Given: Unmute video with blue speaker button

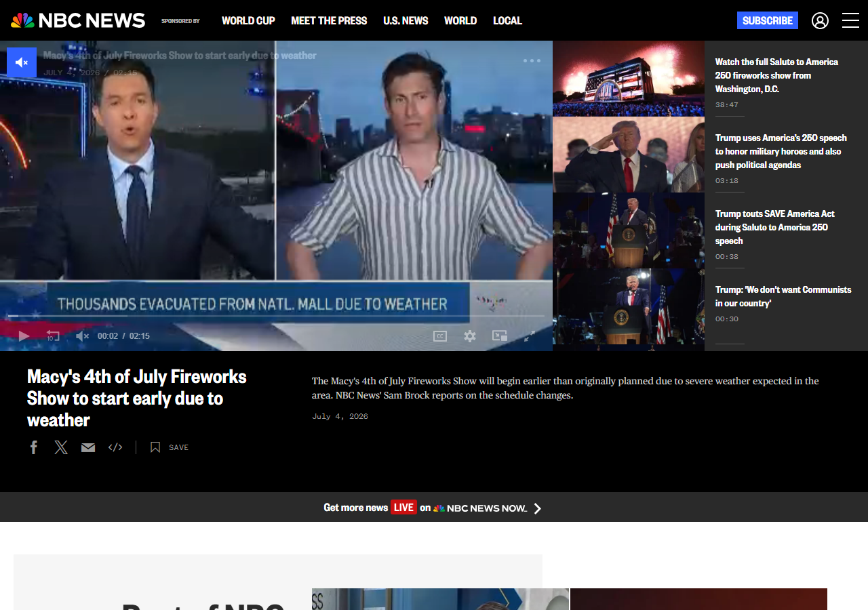Looking at the screenshot, I should [x=22, y=62].
